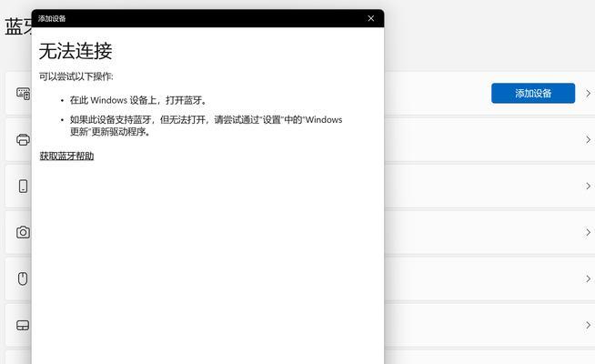Screen dimensions: 595x364
Task: Click the printer icon in Settings list
Action: (23, 139)
